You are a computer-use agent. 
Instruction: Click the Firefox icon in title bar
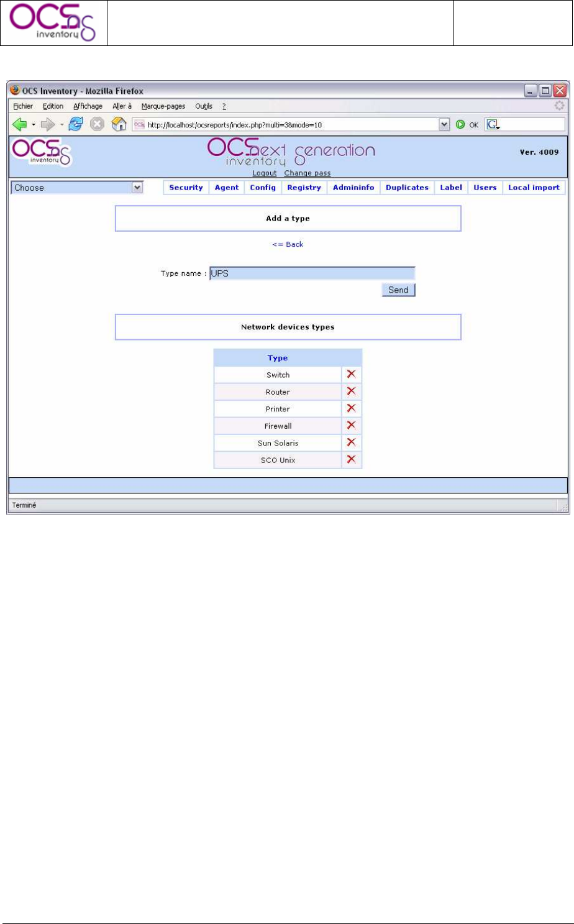tap(16, 91)
